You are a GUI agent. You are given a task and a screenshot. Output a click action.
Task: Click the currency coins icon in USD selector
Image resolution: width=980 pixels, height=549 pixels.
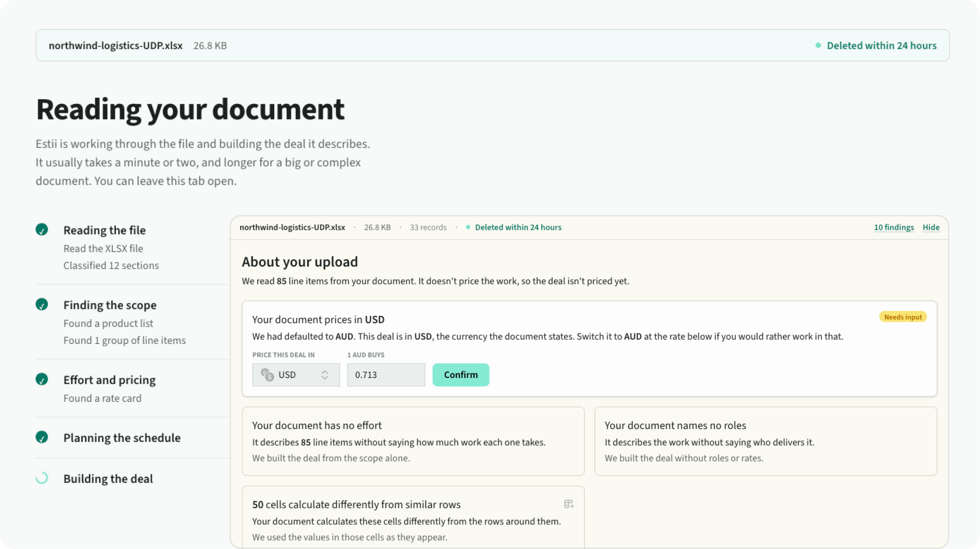267,375
